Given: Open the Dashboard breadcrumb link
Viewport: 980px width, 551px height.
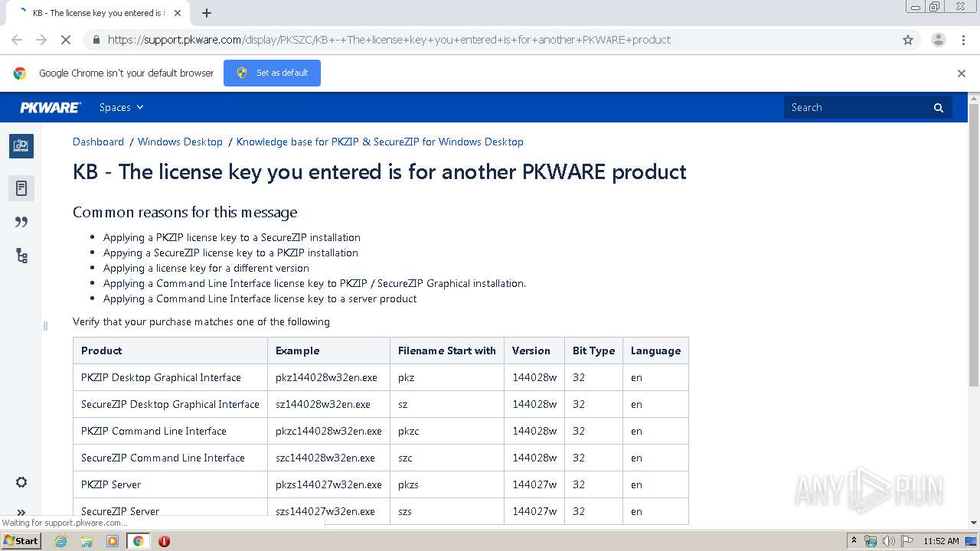Looking at the screenshot, I should point(98,142).
